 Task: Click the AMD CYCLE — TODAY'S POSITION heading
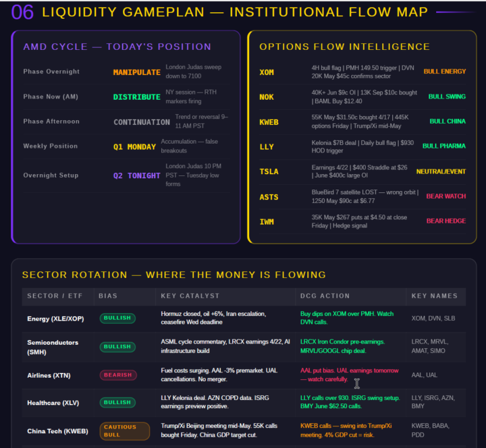coord(117,47)
